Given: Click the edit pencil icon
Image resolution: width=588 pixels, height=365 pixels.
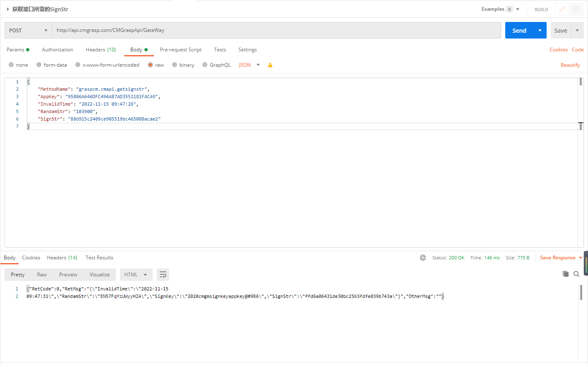Looking at the screenshot, I should (562, 9).
